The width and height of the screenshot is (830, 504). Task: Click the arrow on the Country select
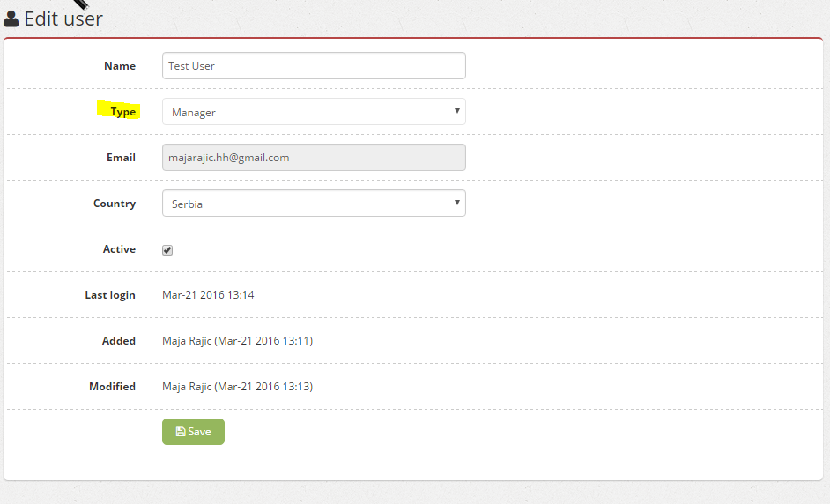[456, 203]
